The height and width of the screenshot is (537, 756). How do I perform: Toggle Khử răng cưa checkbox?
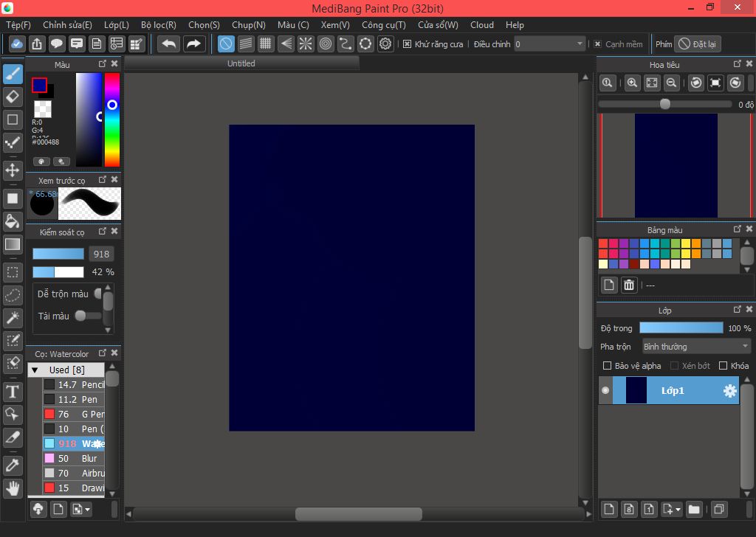407,44
